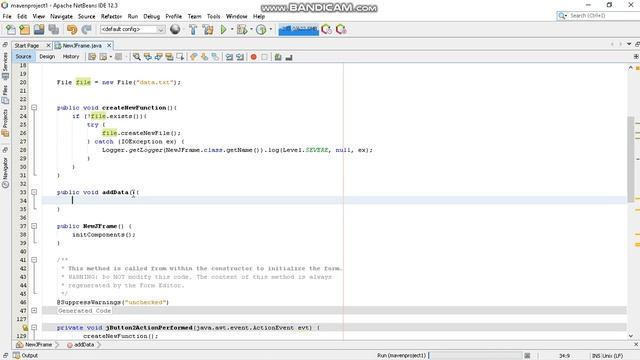The width and height of the screenshot is (640, 360).
Task: Open the Run Project dropdown arrow
Action: point(232,29)
